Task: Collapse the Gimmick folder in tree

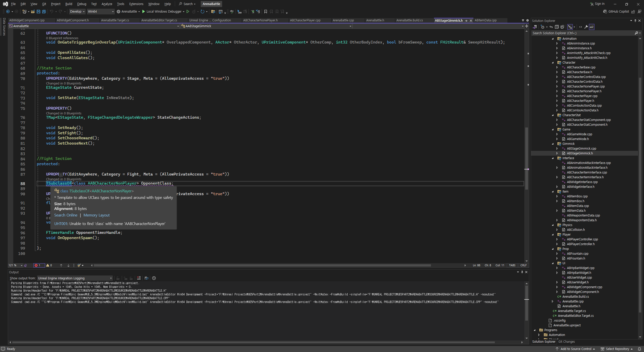Action: [553, 144]
